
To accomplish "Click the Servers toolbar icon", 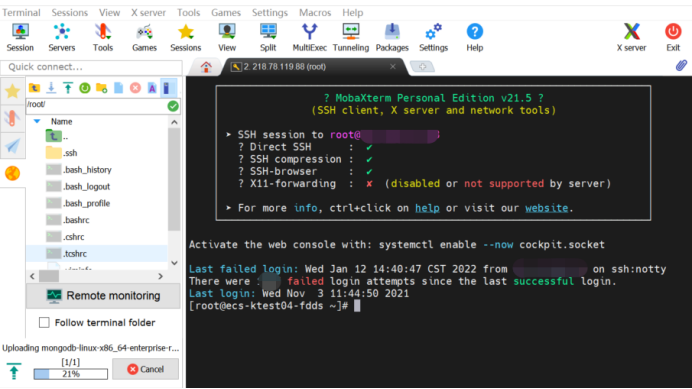I will pyautogui.click(x=61, y=38).
